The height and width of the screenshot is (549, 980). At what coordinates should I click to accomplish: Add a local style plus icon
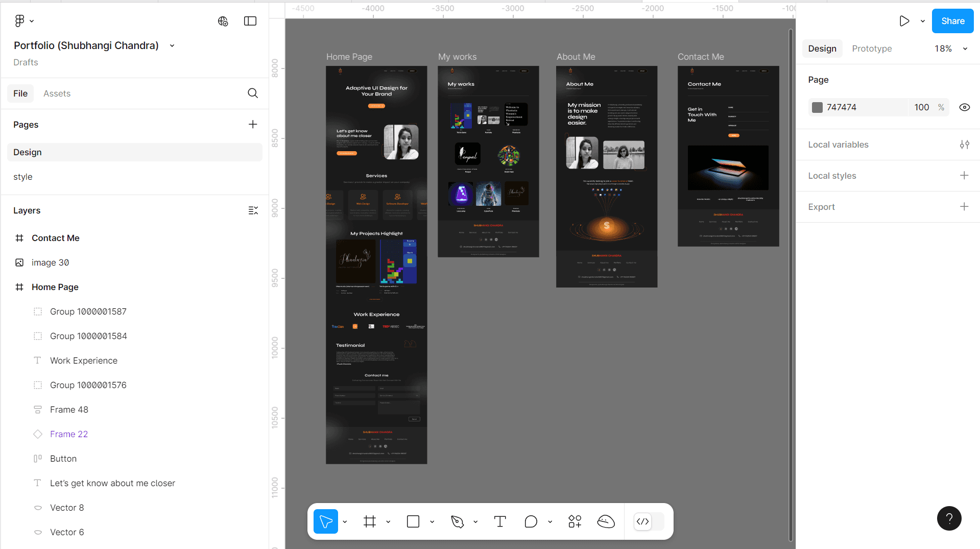click(x=964, y=176)
